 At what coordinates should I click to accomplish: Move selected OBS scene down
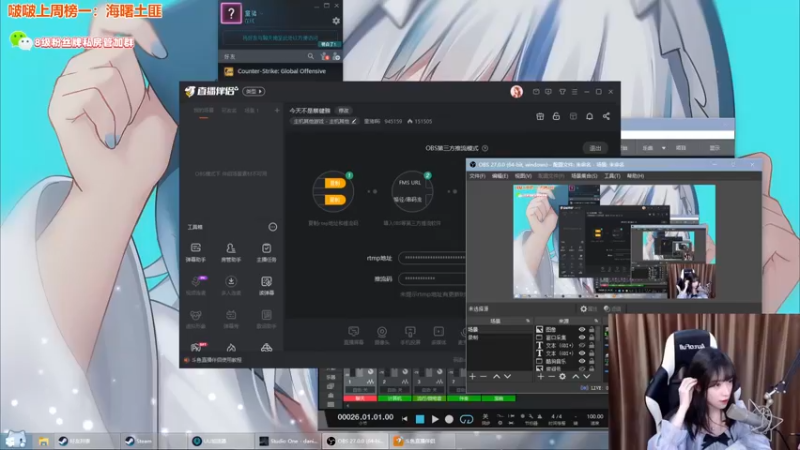pos(507,377)
